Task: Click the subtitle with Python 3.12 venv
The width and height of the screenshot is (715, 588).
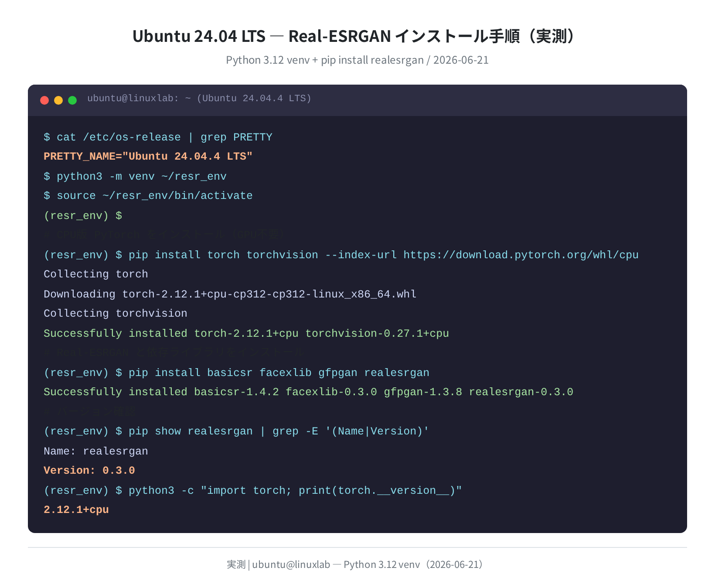Action: click(x=357, y=60)
